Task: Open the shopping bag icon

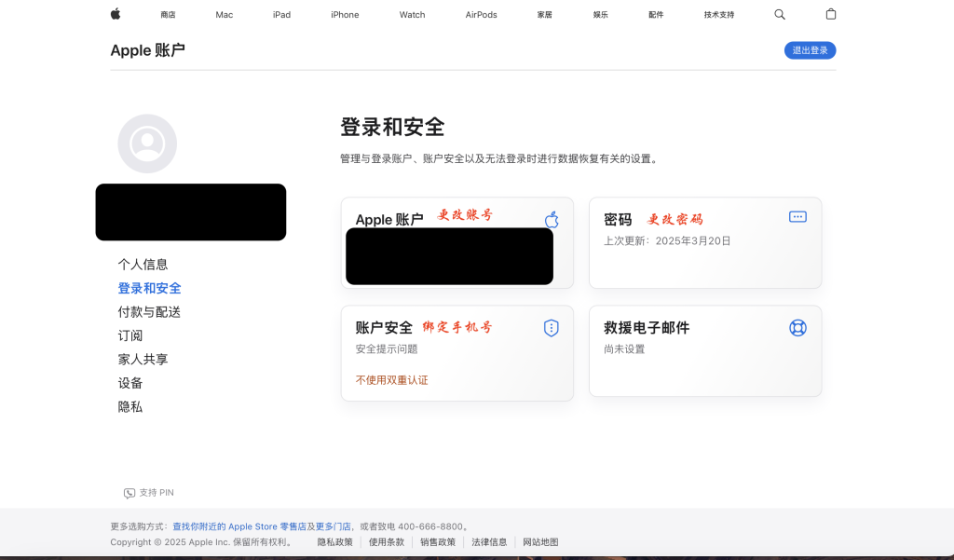Action: (831, 14)
